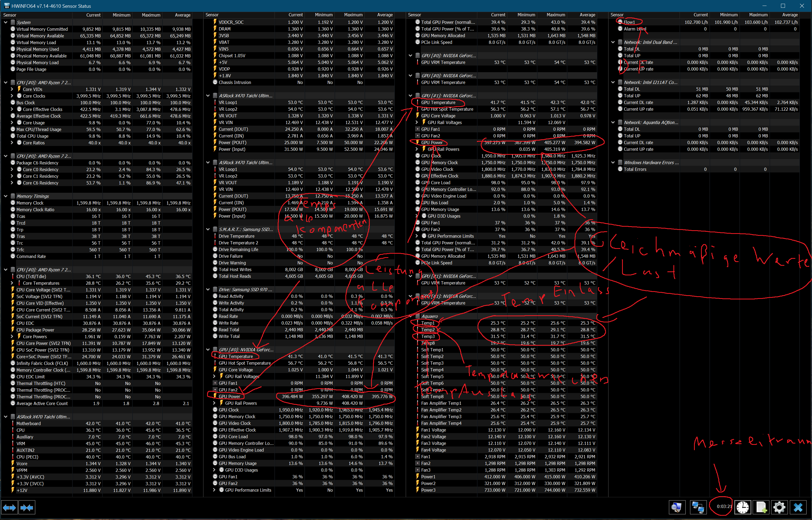Image resolution: width=812 pixels, height=520 pixels.
Task: Collapse the Memory Timings group
Action: click(x=6, y=196)
